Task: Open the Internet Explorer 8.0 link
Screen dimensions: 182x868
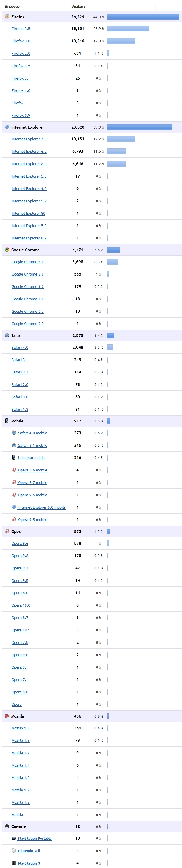Action: coord(29,164)
